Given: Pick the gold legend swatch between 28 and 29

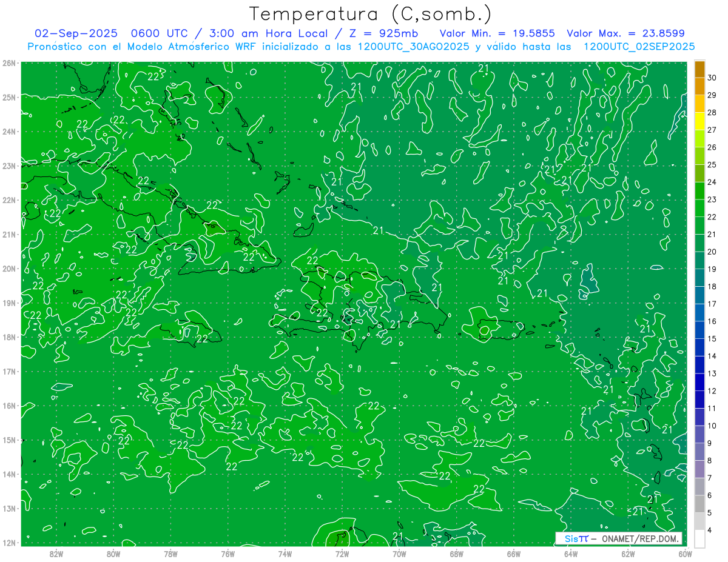Looking at the screenshot, I should pyautogui.click(x=699, y=103).
